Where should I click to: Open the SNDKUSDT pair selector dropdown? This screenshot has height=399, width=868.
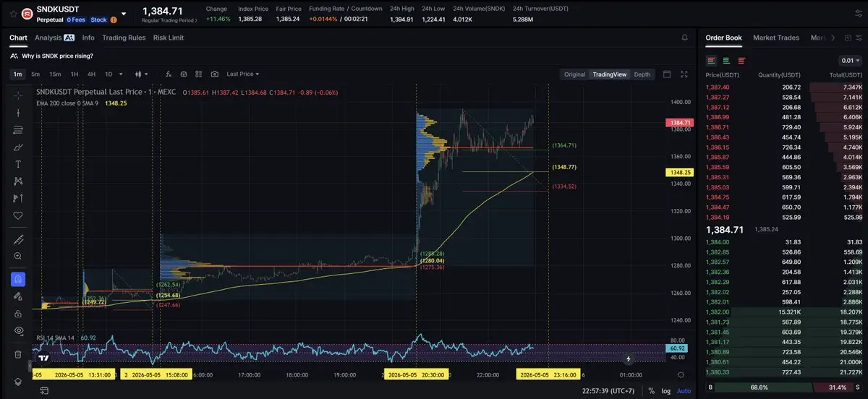pos(124,13)
